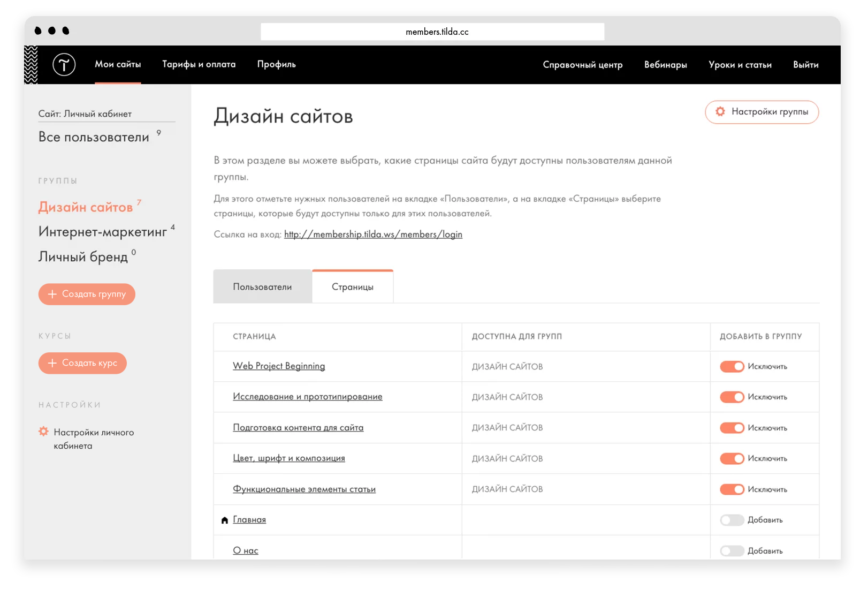Open Справочный центр
868x597 pixels.
click(x=583, y=65)
